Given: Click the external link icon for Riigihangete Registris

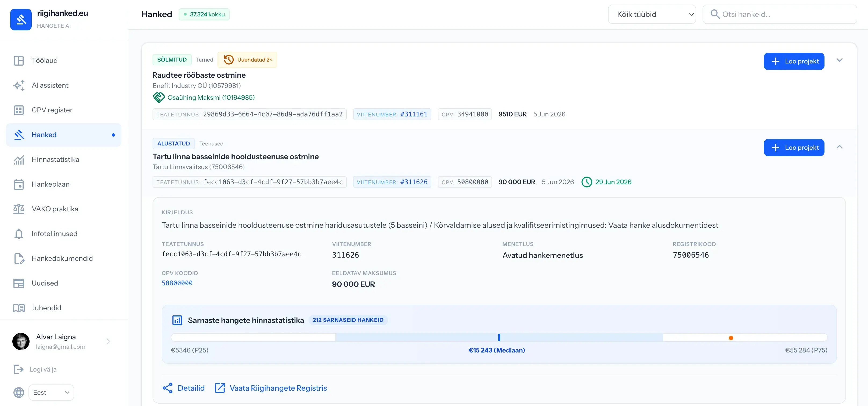Looking at the screenshot, I should [220, 388].
